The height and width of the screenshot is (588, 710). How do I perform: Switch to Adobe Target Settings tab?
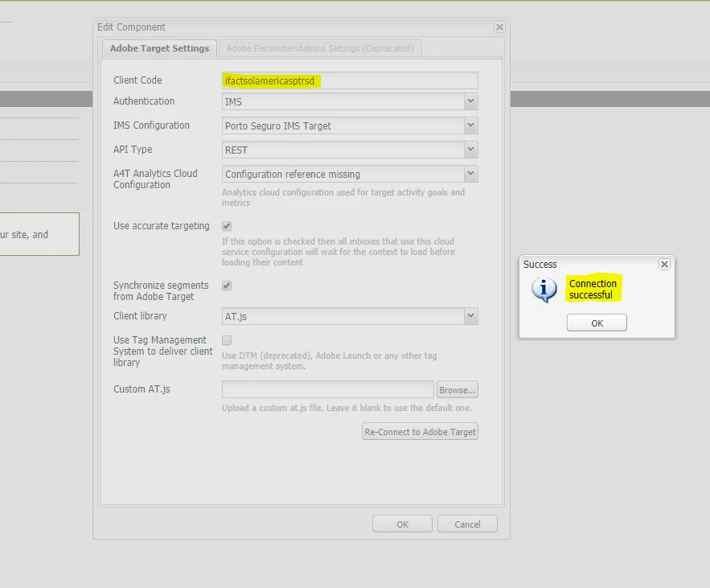(159, 48)
